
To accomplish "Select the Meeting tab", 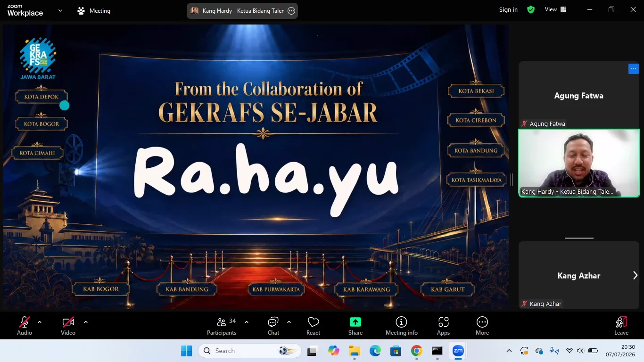I will click(94, 10).
